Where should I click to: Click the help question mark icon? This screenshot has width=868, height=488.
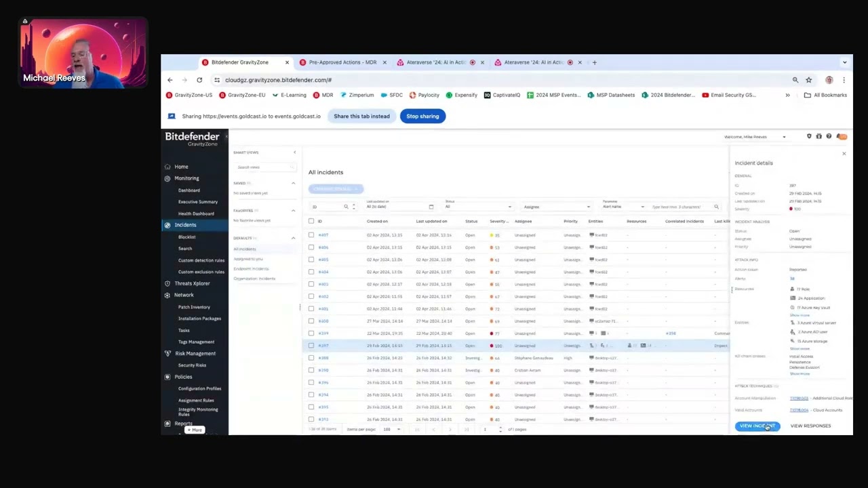(x=829, y=136)
